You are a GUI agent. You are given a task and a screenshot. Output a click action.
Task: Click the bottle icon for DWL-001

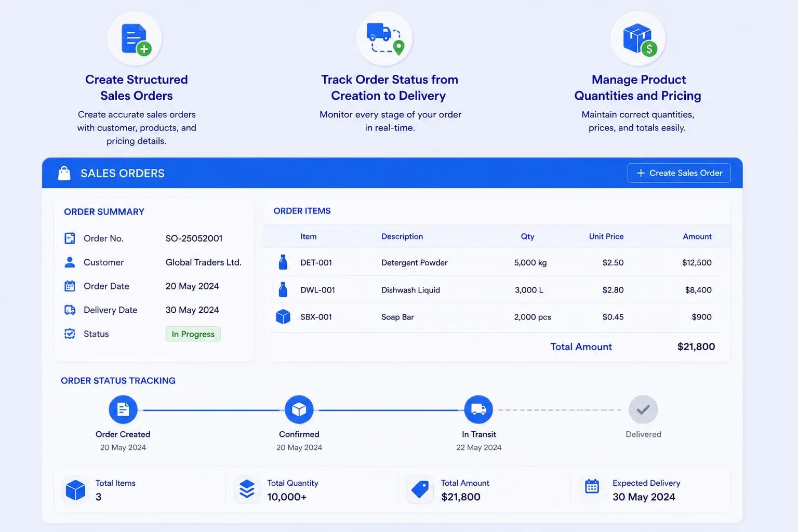(283, 289)
